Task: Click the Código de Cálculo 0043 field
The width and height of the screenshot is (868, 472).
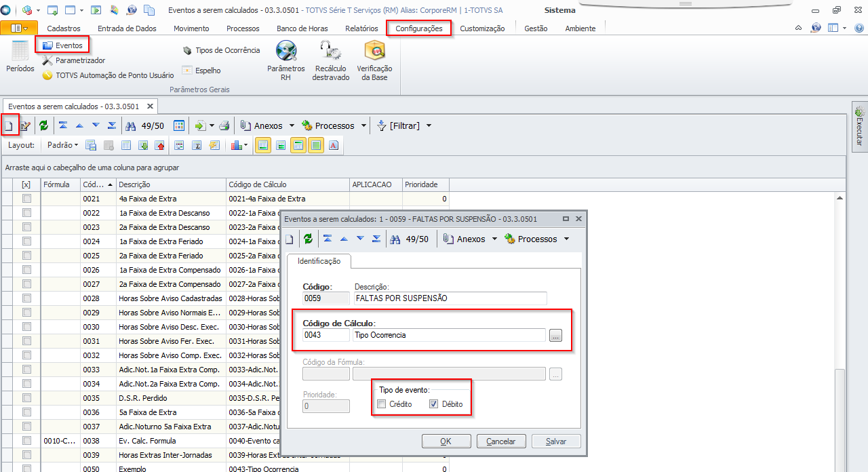Action: (326, 335)
